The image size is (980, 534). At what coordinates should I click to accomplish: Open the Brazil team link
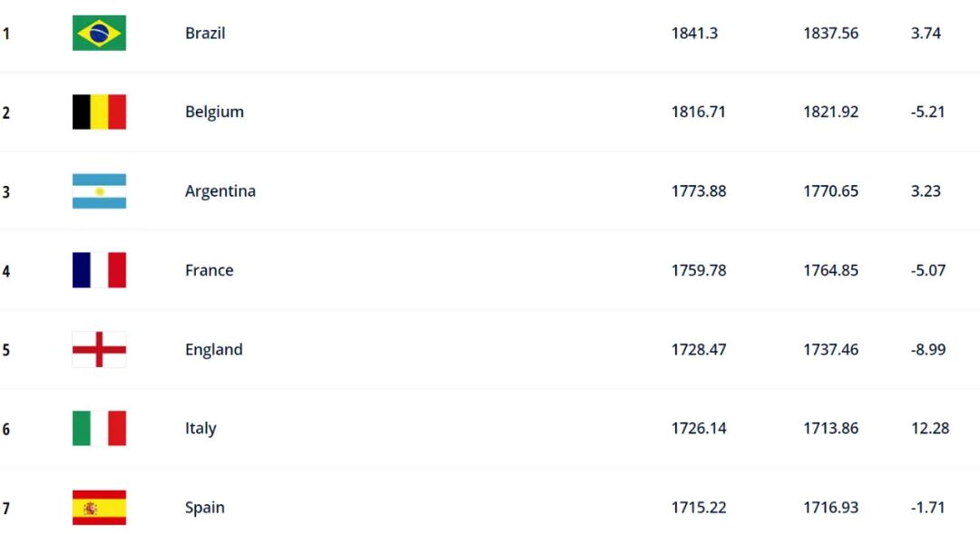[x=205, y=34]
